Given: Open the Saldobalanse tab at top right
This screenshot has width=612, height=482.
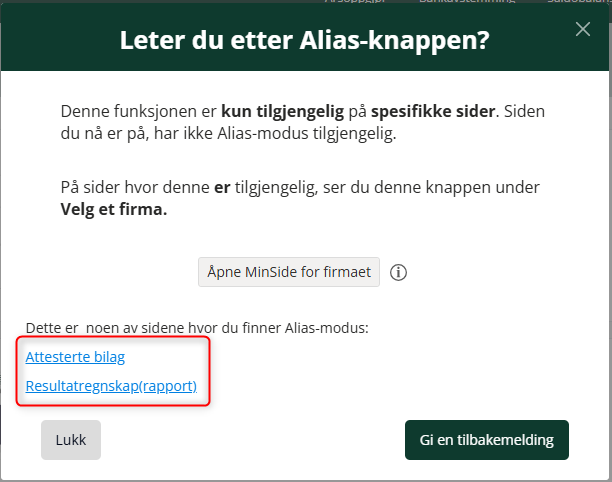Looking at the screenshot, I should (x=579, y=2).
